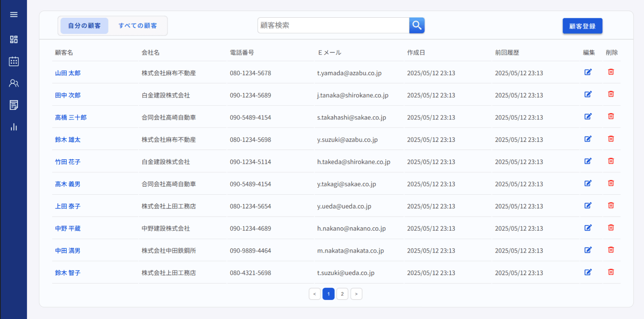Viewport: 644px width, 319px height.
Task: Click the magnifying glass search button
Action: pos(417,25)
